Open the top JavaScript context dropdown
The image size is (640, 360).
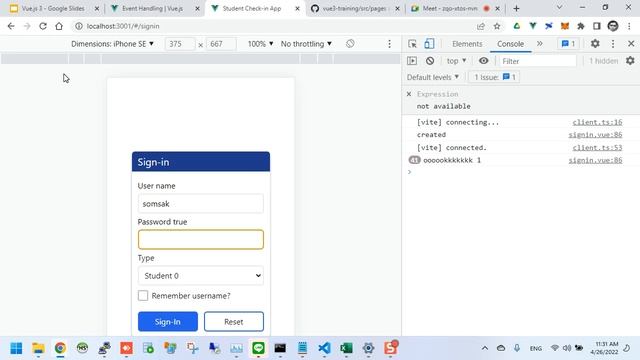[x=456, y=61]
